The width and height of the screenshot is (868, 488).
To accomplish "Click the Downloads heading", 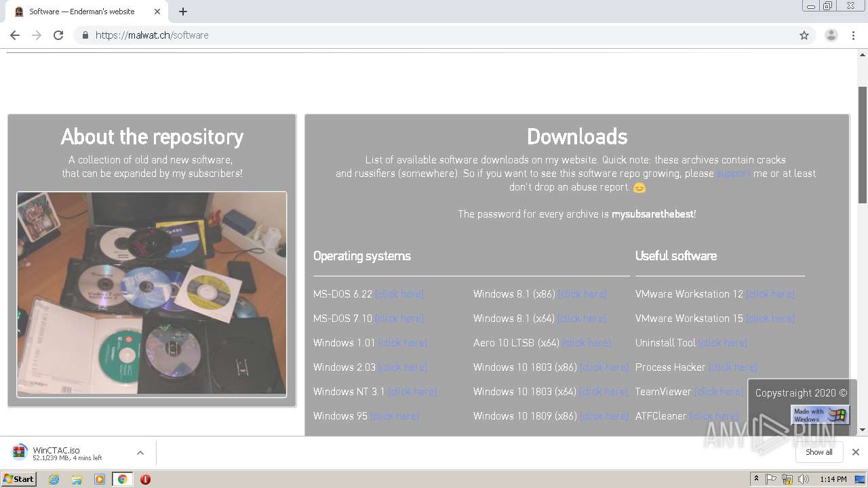I will click(577, 136).
